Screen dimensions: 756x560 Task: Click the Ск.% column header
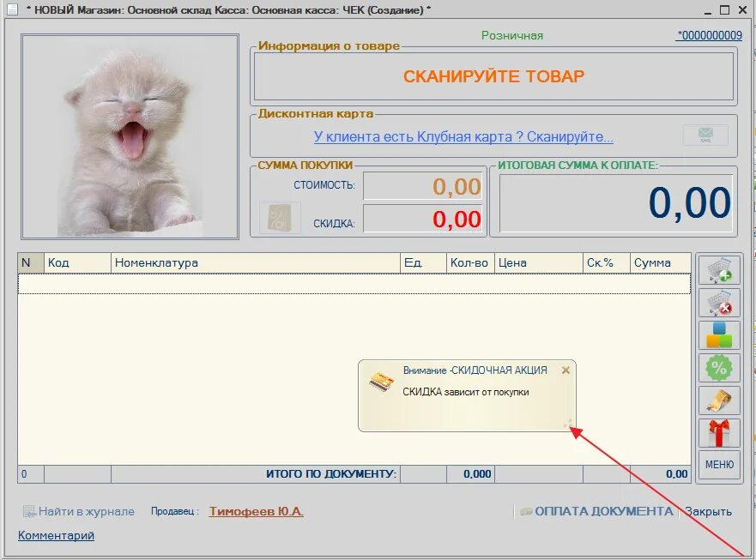606,263
